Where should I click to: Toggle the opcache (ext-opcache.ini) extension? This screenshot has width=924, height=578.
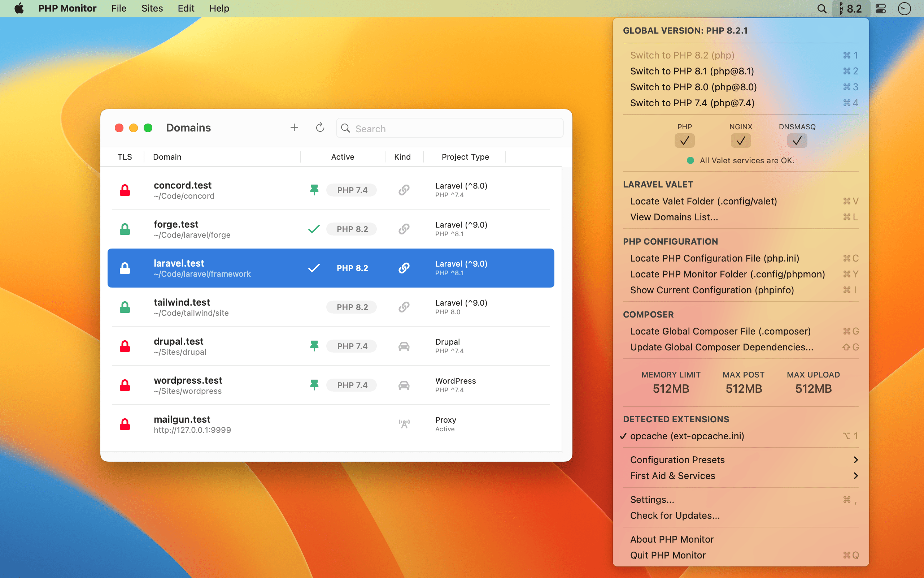pos(741,436)
